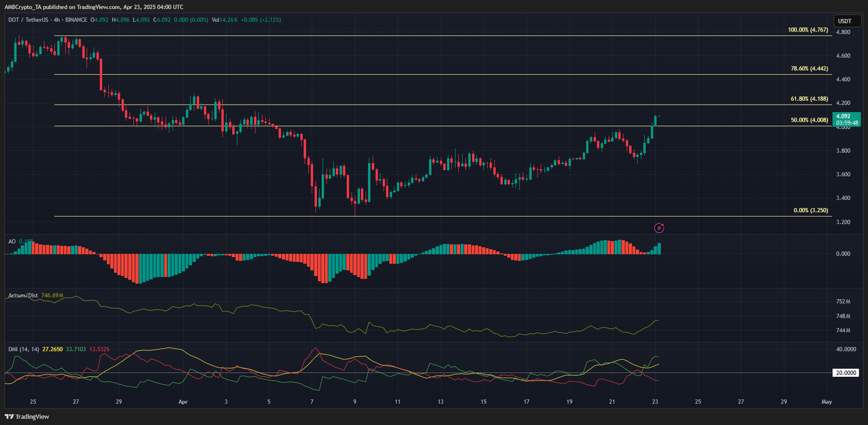Image resolution: width=868 pixels, height=425 pixels.
Task: Click the 0.00% (3.250) Fibonacci level label
Action: point(810,210)
